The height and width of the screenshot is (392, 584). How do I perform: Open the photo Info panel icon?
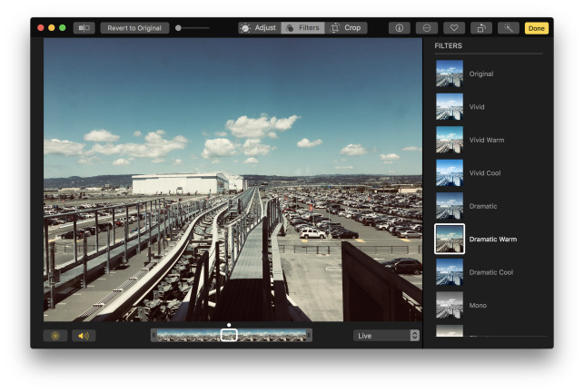(x=400, y=28)
